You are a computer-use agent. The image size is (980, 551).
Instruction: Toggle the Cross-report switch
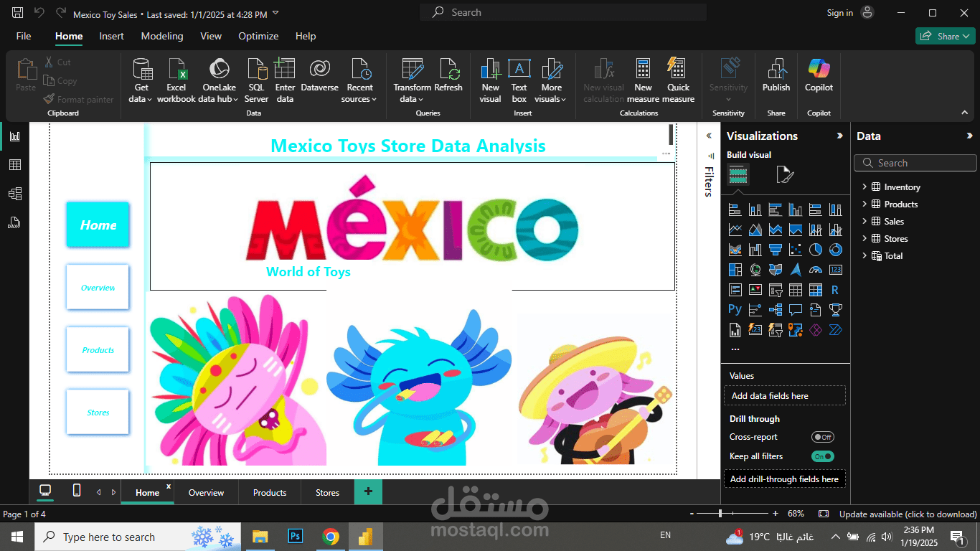pyautogui.click(x=823, y=437)
